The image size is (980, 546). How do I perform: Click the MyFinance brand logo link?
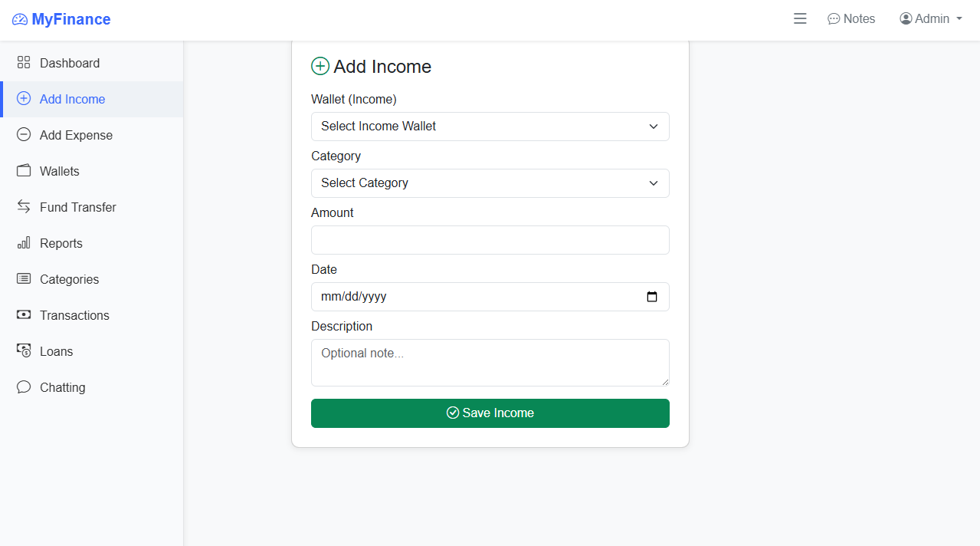click(61, 19)
